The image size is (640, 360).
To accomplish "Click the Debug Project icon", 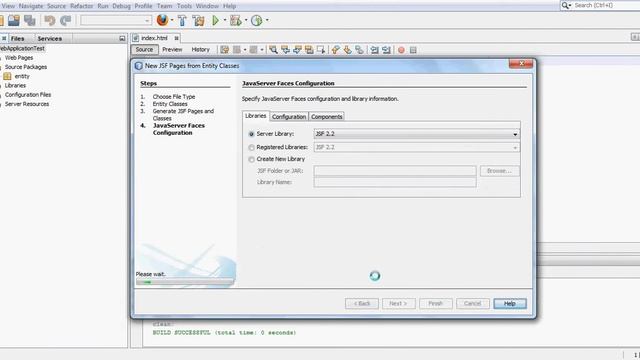I will point(236,20).
